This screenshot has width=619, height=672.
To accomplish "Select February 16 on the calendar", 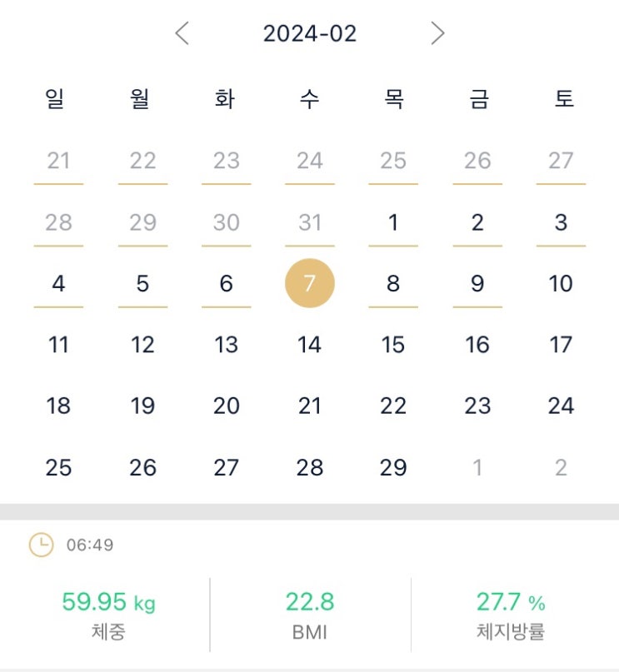I will [x=477, y=345].
